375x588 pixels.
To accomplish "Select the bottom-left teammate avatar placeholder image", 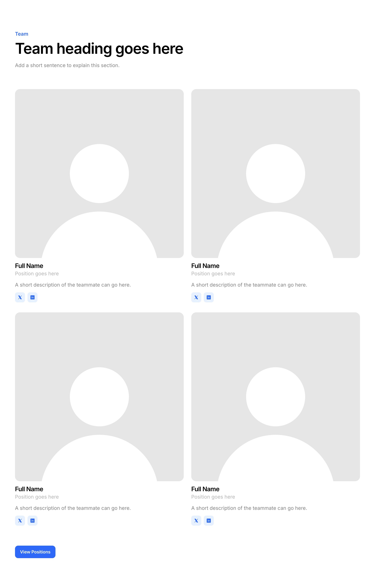I will pos(99,396).
